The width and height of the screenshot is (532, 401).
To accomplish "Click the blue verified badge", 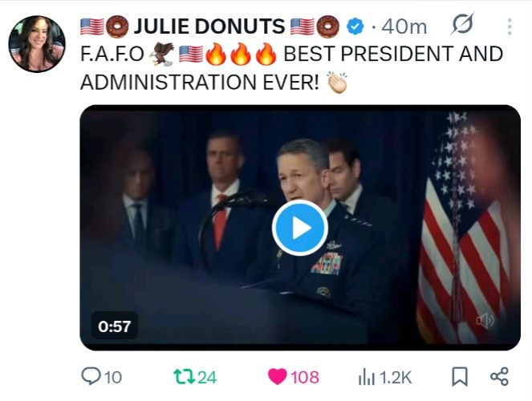I will click(x=355, y=26).
